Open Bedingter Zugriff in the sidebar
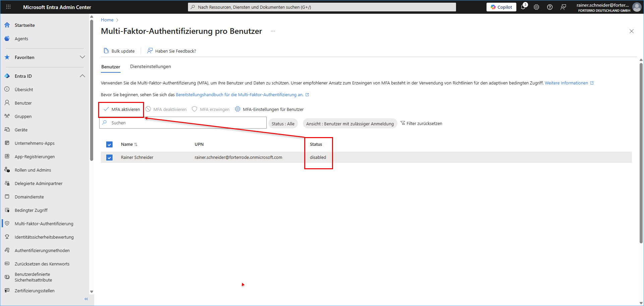 coord(31,210)
